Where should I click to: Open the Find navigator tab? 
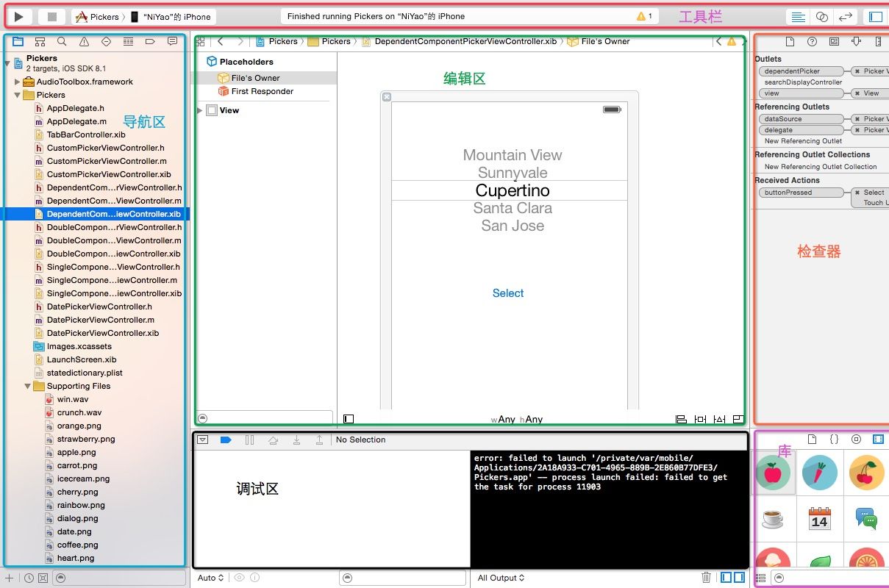click(63, 42)
